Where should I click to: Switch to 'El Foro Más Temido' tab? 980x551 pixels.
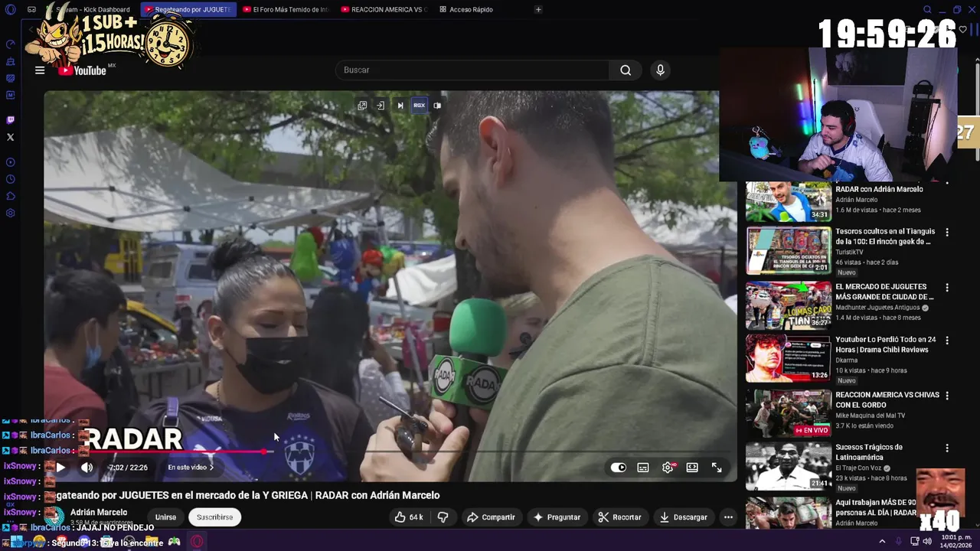click(x=285, y=10)
